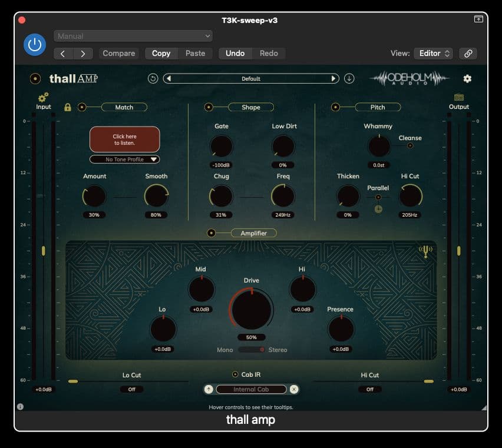Click the Compare button
This screenshot has width=502, height=448.
tap(119, 54)
